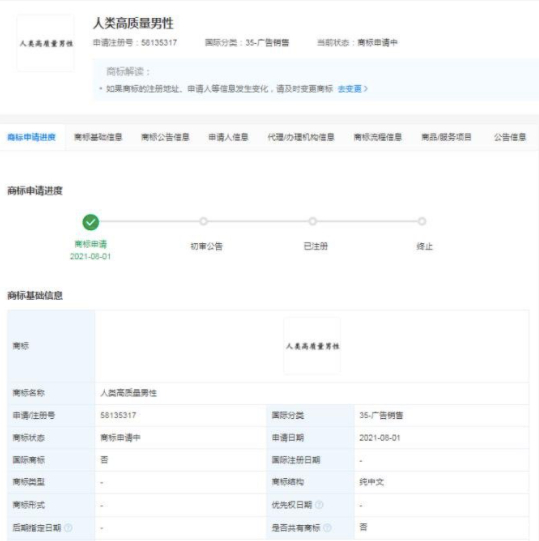Screen dimensions: 539x541
Task: Select the 申请人信息 tab
Action: coord(228,137)
